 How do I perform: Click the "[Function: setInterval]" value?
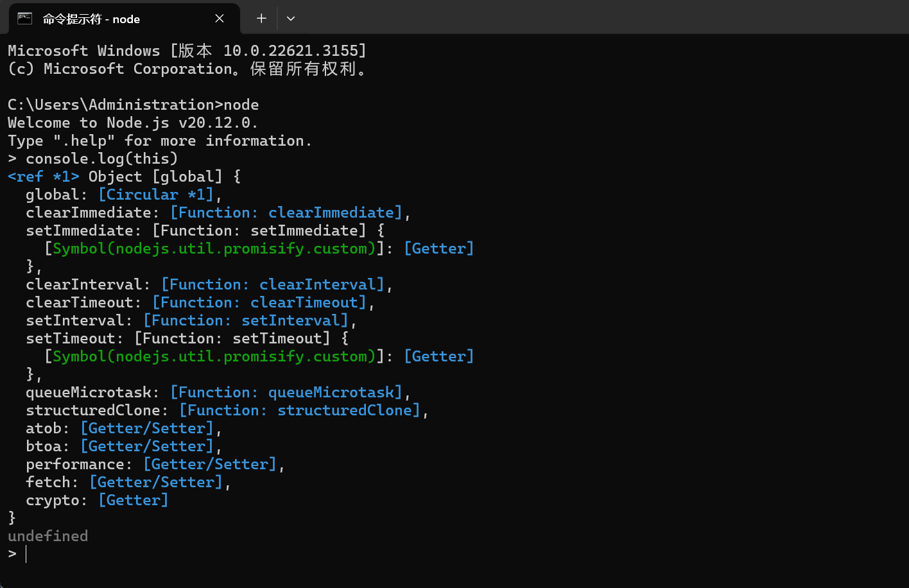[246, 320]
